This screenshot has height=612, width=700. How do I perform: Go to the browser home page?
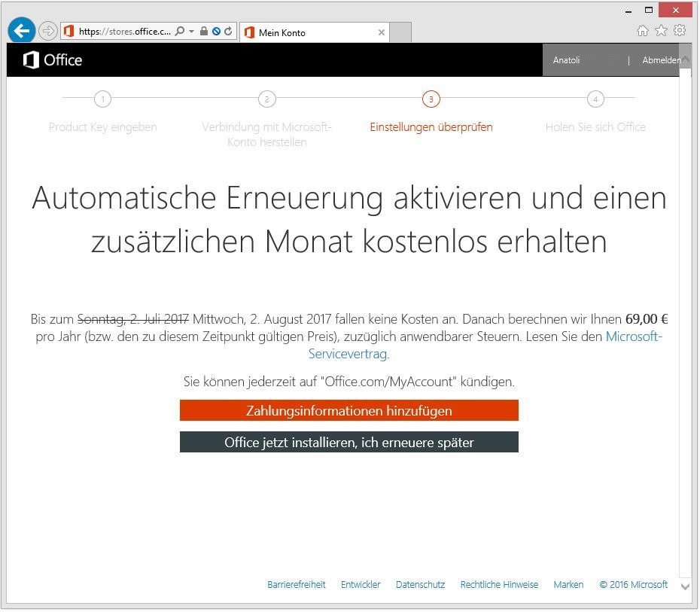click(x=644, y=30)
